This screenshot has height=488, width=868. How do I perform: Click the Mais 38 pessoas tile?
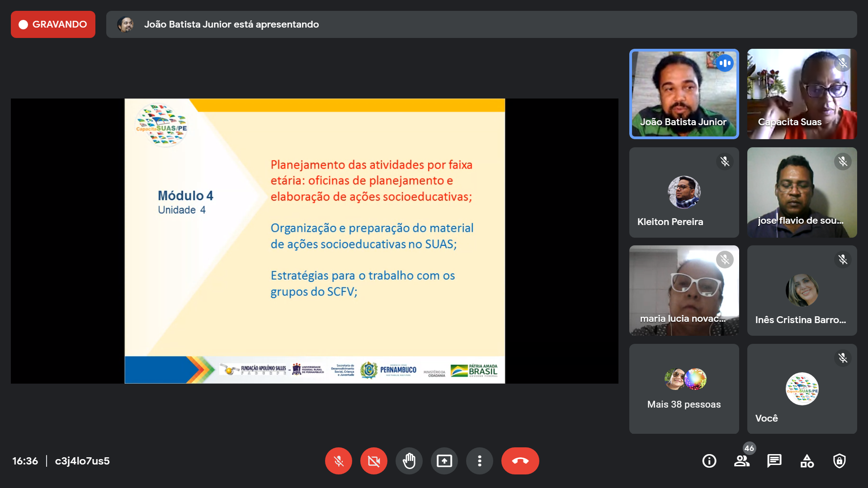684,389
